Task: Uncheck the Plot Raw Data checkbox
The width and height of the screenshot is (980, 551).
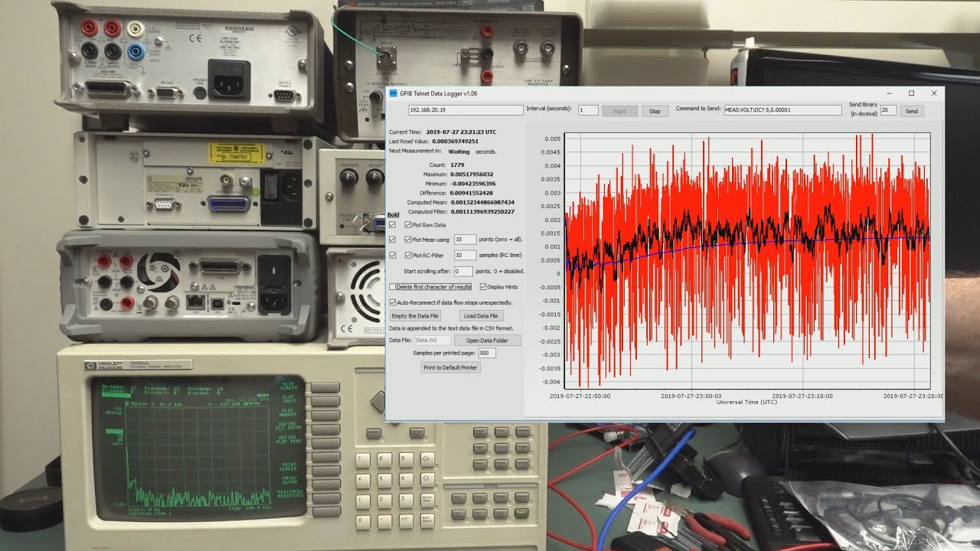Action: click(x=407, y=225)
